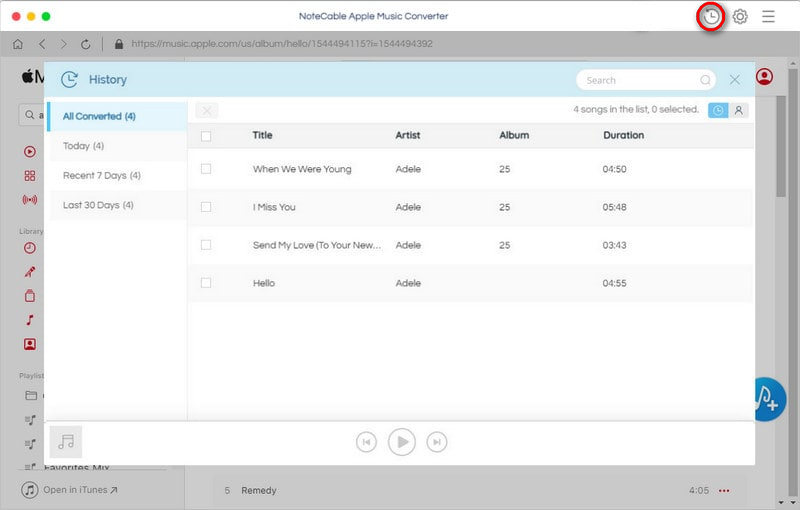Open the Albums icon in Library
This screenshot has height=510, width=800.
point(30,296)
